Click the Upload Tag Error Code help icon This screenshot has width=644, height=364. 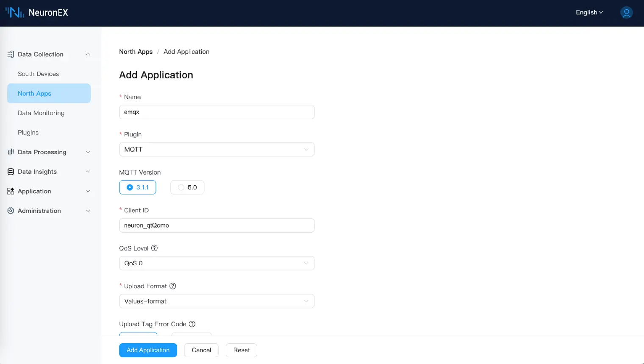pos(192,324)
